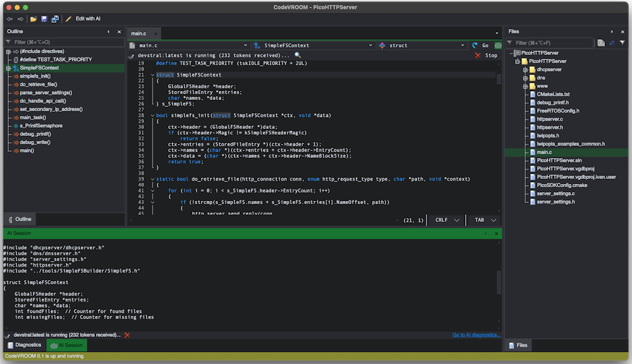
Task: Click the filter funnel icon in Files toolbar
Action: point(623,43)
